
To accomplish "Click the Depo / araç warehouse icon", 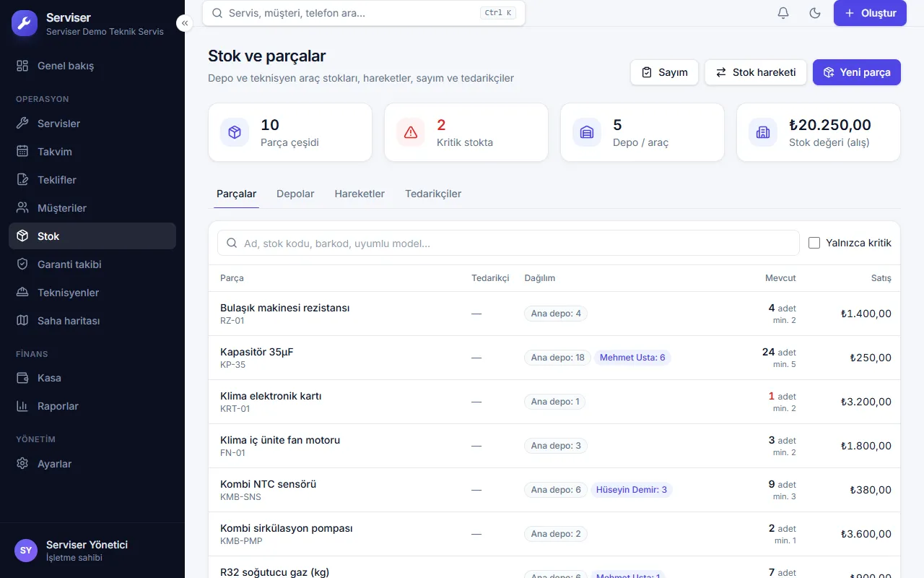I will point(587,132).
